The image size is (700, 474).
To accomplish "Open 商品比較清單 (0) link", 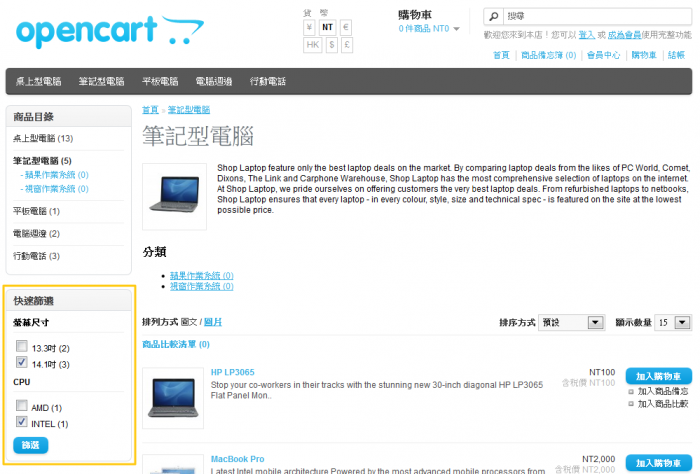I will (x=176, y=345).
